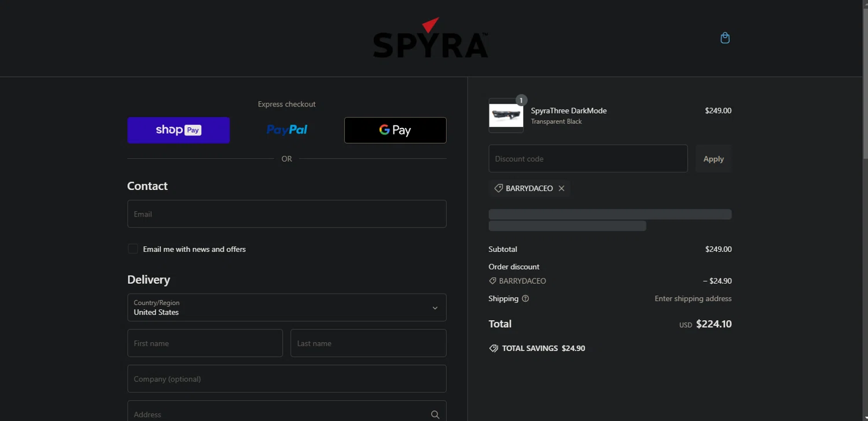
Task: Click the SpyraThree DarkMode product name
Action: pos(569,111)
